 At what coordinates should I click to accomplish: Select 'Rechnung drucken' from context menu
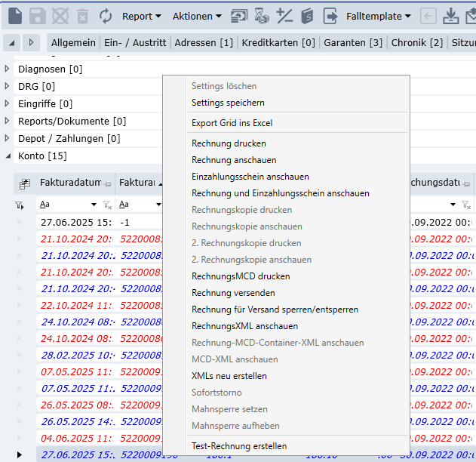229,143
